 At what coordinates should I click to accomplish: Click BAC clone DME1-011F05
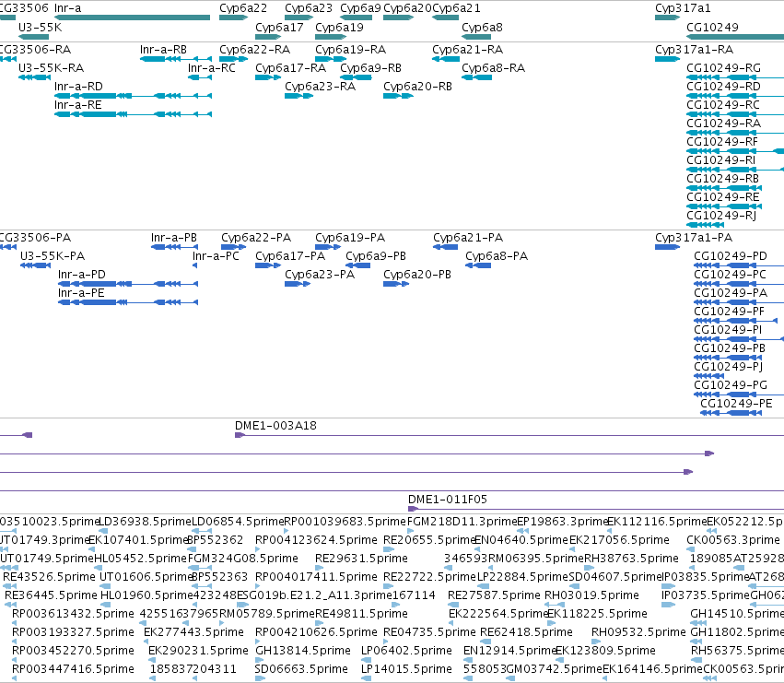596,509
